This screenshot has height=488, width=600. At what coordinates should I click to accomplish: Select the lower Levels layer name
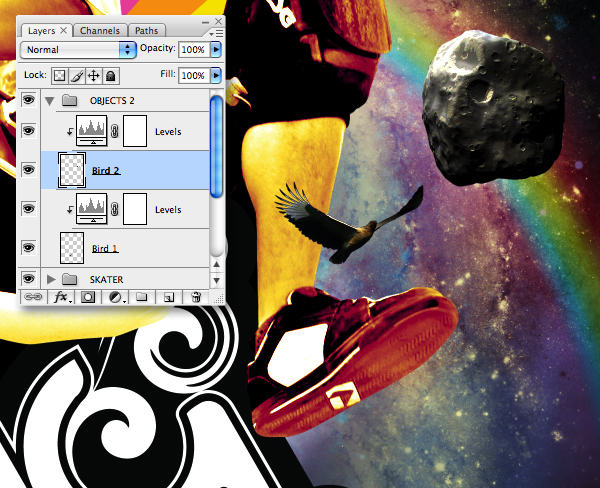pyautogui.click(x=168, y=210)
